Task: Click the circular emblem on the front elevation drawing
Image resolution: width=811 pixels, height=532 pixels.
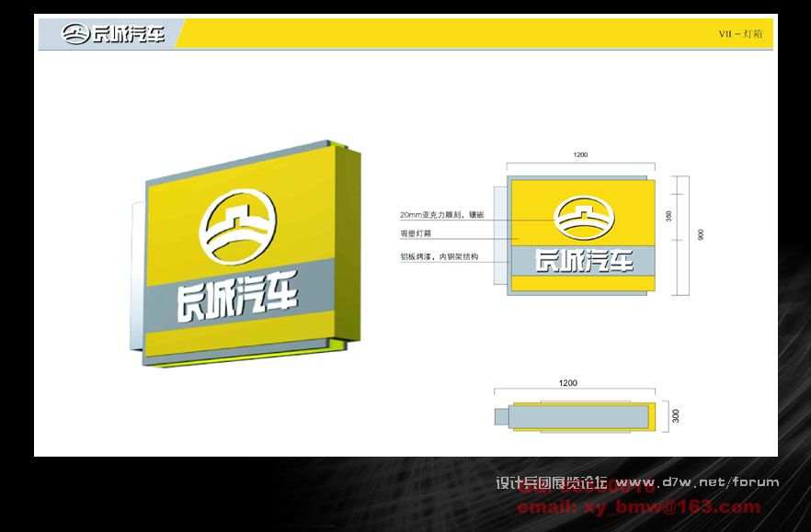Action: point(584,218)
